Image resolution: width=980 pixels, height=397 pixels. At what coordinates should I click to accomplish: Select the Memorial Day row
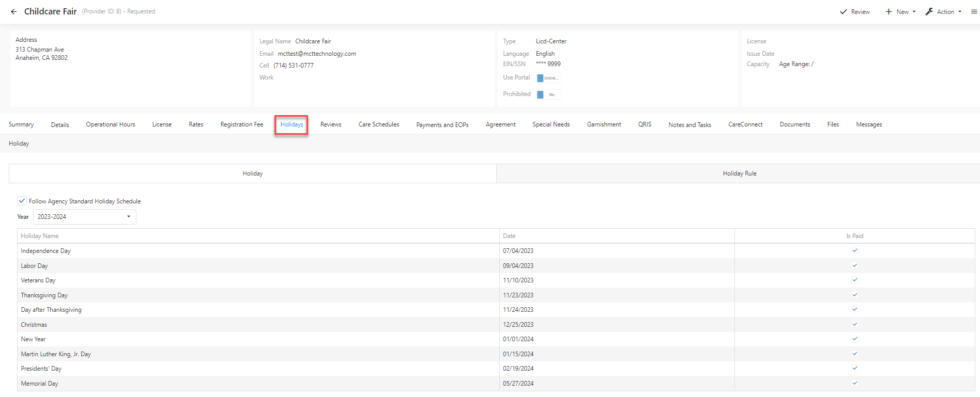click(496, 384)
